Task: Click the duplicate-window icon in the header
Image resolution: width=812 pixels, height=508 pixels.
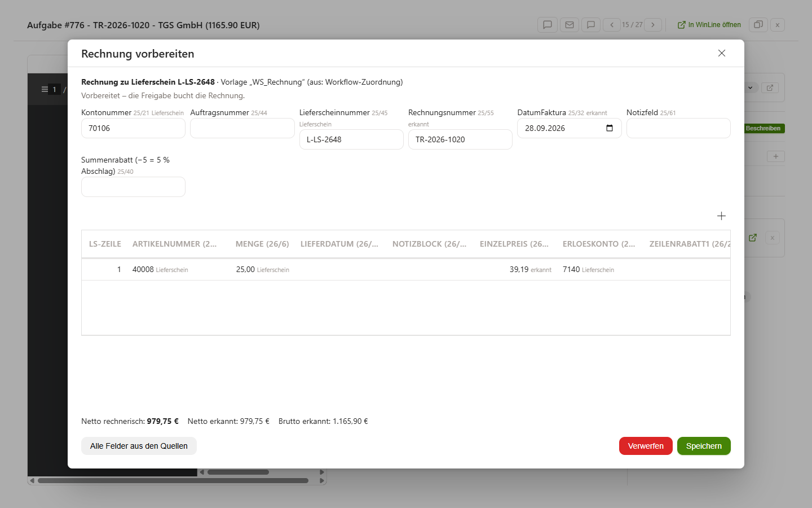Action: [758, 25]
